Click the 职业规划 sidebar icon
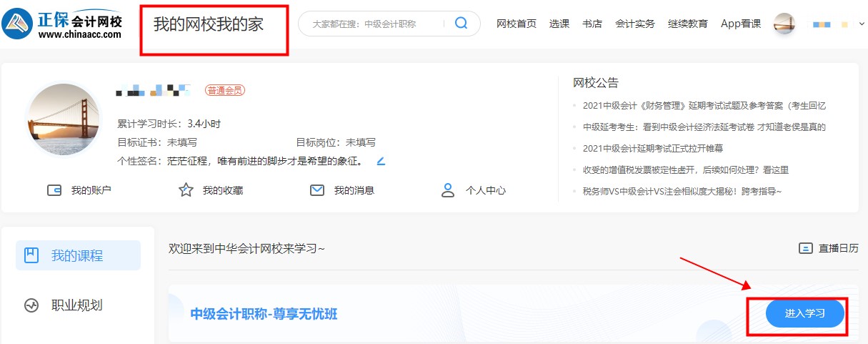Viewport: 868px width, 344px height. click(31, 305)
